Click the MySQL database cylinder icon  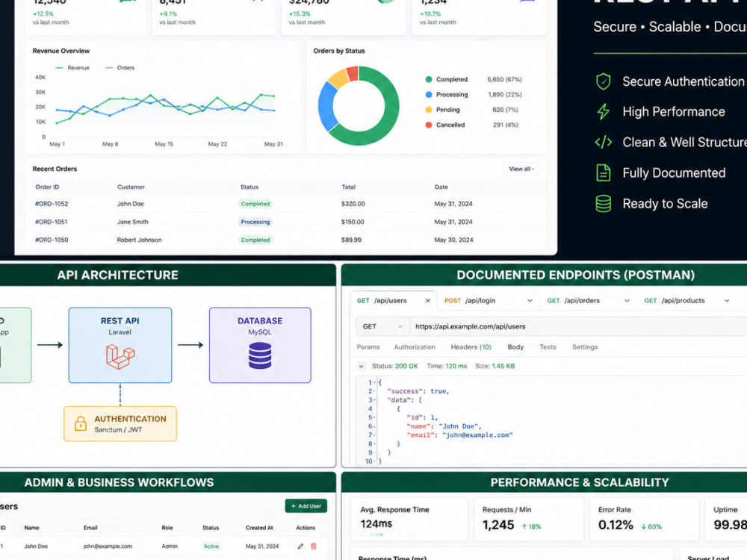pyautogui.click(x=260, y=355)
